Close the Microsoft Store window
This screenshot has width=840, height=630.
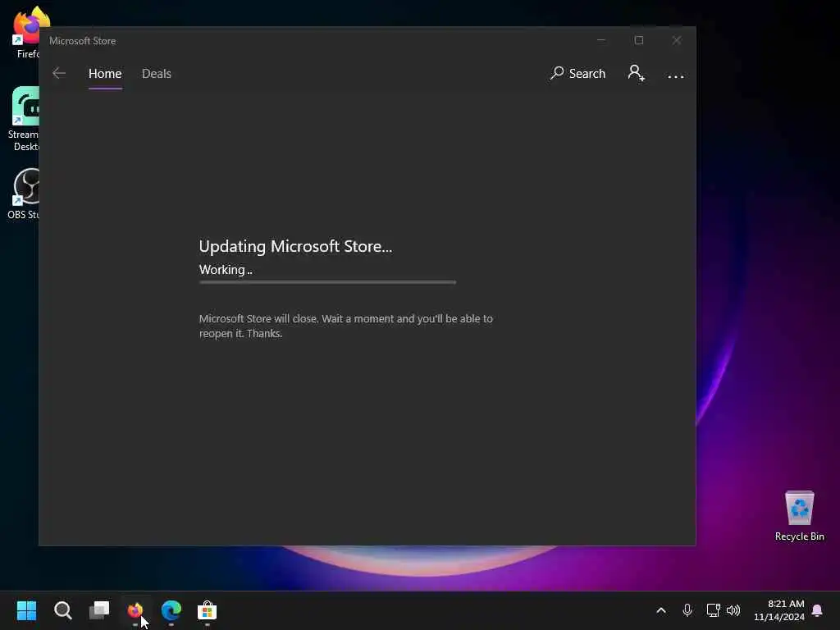677,40
